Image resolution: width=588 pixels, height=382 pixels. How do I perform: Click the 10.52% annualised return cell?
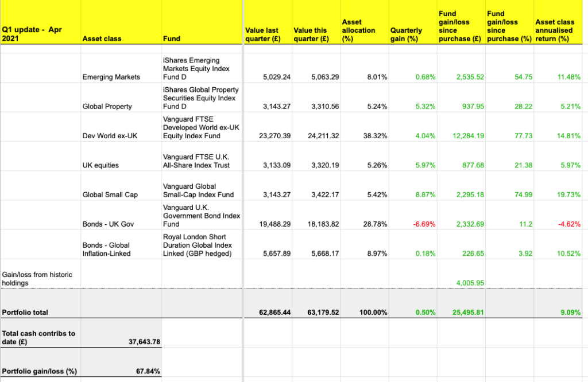click(x=558, y=244)
